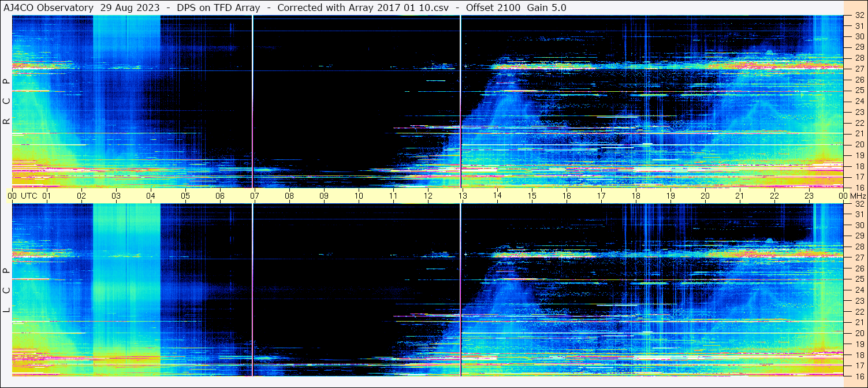Viewport: 868px width, 388px height.
Task: Click the 32 MHz label on LCP scale
Action: coord(858,204)
